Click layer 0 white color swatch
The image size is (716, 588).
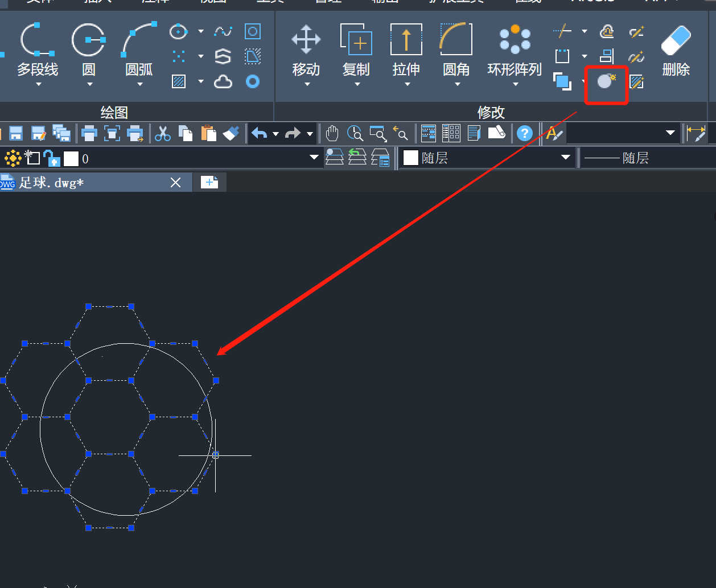[71, 158]
